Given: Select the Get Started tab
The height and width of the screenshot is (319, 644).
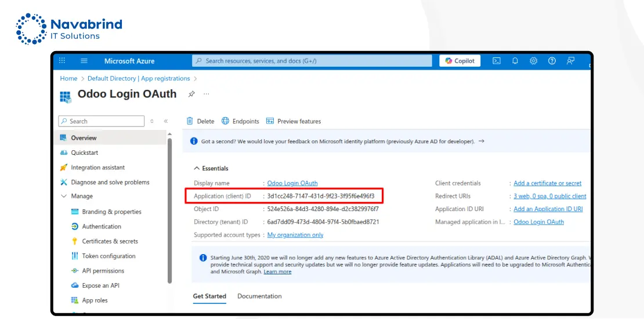Looking at the screenshot, I should [x=209, y=296].
